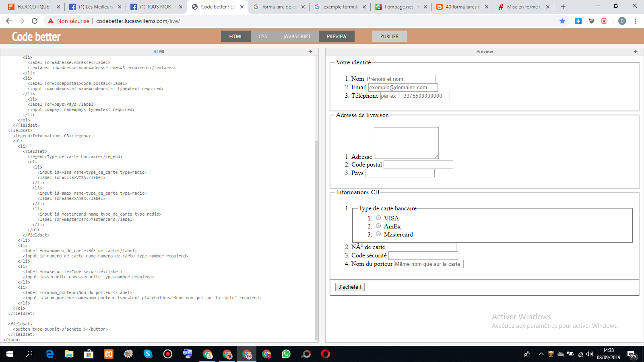Switch to the CSS editor tab

[x=263, y=36]
